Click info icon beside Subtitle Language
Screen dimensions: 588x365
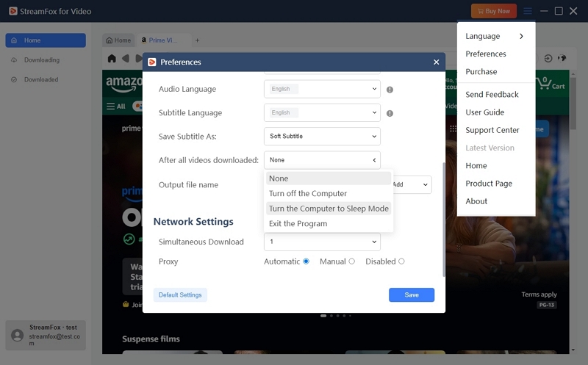[390, 113]
